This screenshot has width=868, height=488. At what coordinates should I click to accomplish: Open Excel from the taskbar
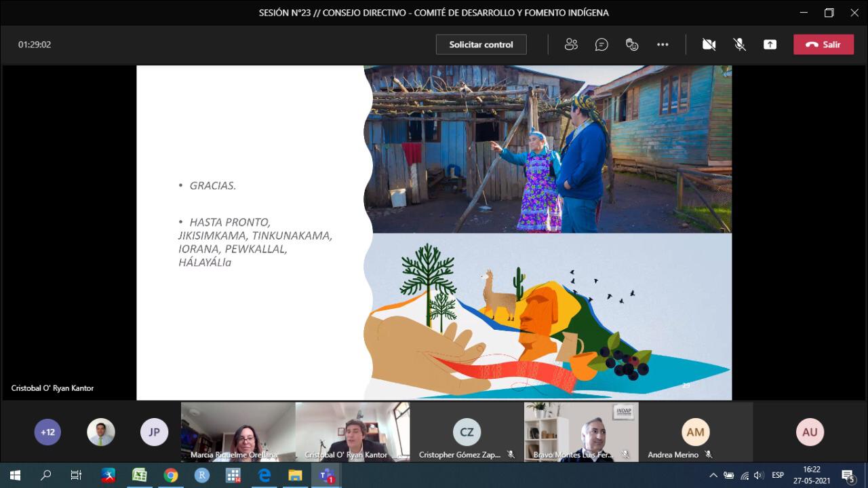pyautogui.click(x=139, y=475)
